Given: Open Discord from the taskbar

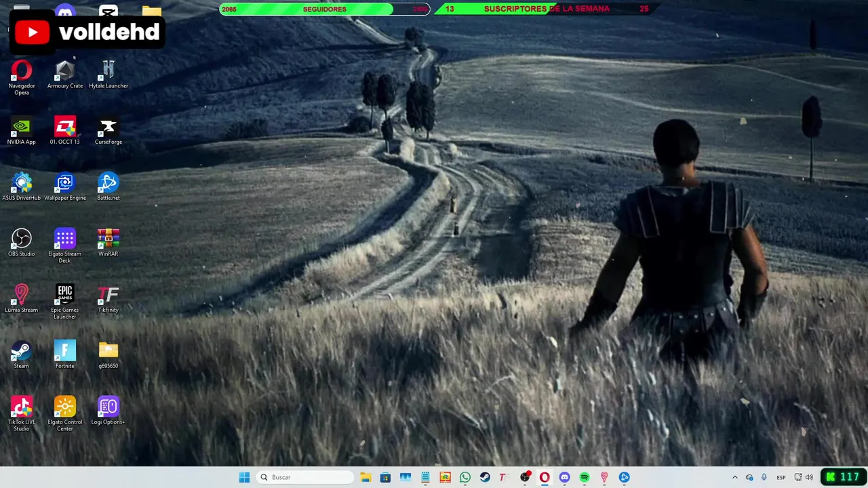Looking at the screenshot, I should pos(564,477).
